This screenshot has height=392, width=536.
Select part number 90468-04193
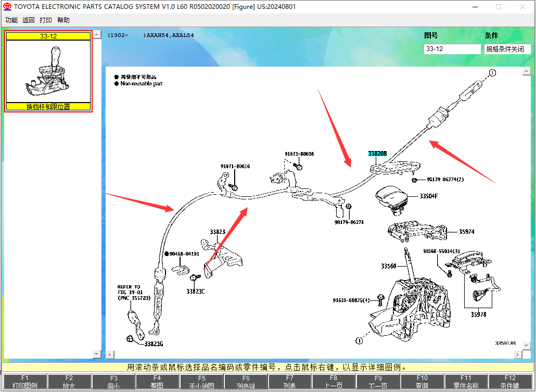[184, 254]
